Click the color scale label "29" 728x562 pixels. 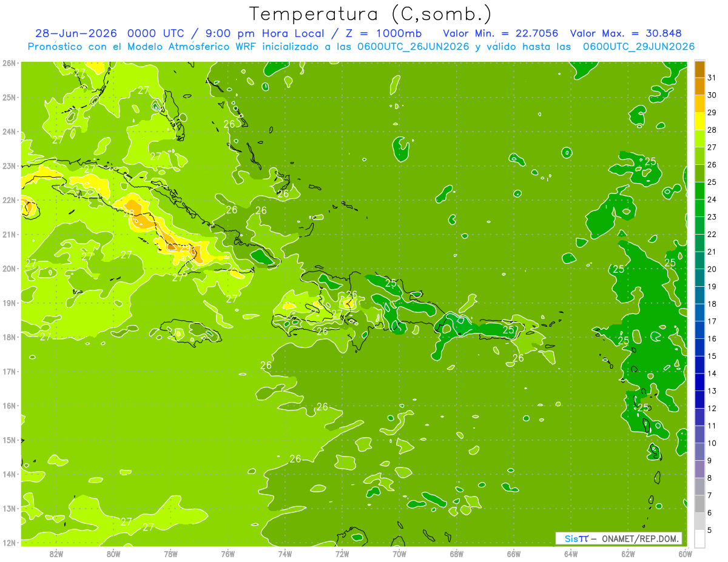click(712, 112)
